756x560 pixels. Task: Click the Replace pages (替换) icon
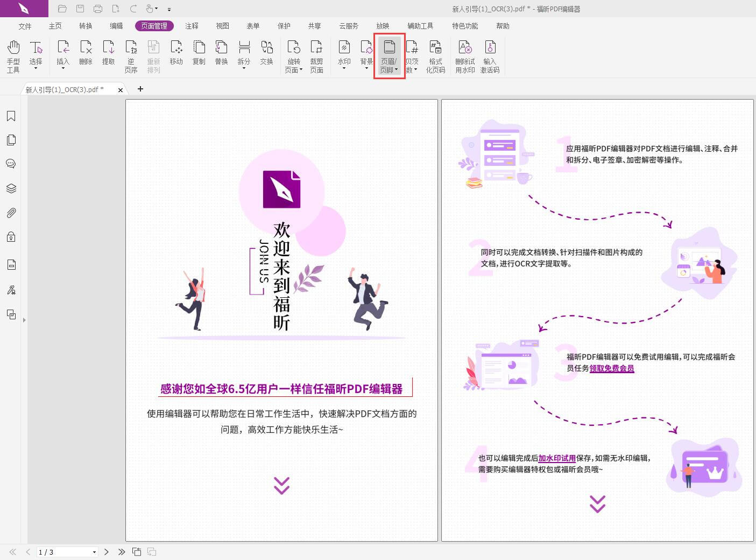(x=221, y=53)
